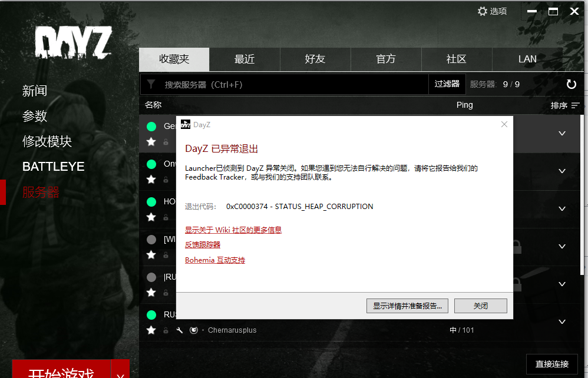
Task: Toggle the favorite star on the Chernarusplus server
Action: [x=151, y=330]
